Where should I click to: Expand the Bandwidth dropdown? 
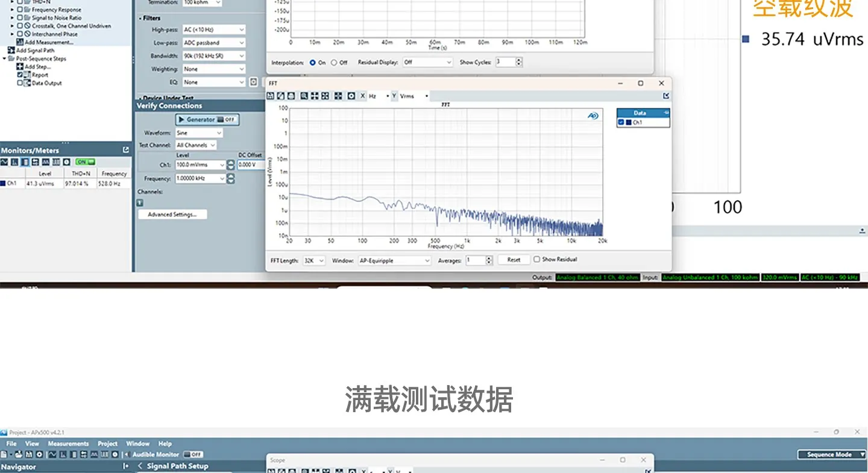coord(214,56)
